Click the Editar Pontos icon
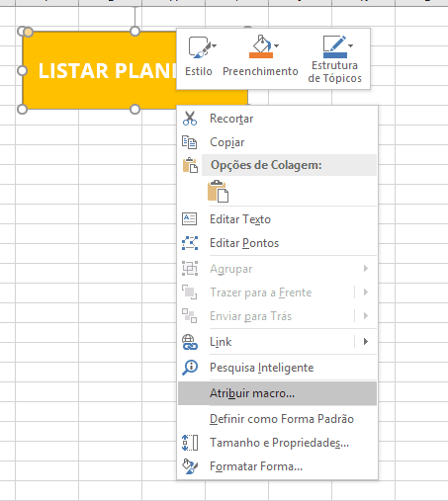Image resolution: width=448 pixels, height=501 pixels. [x=190, y=243]
